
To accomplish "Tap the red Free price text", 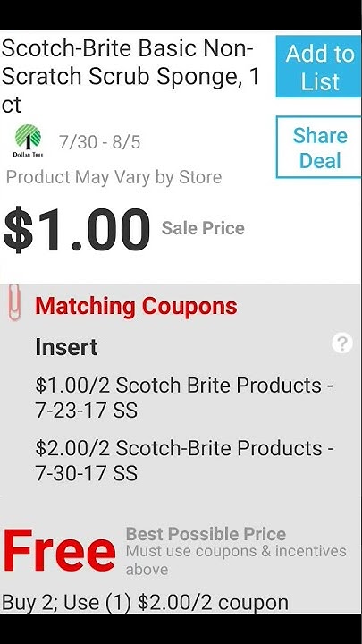I will click(59, 551).
